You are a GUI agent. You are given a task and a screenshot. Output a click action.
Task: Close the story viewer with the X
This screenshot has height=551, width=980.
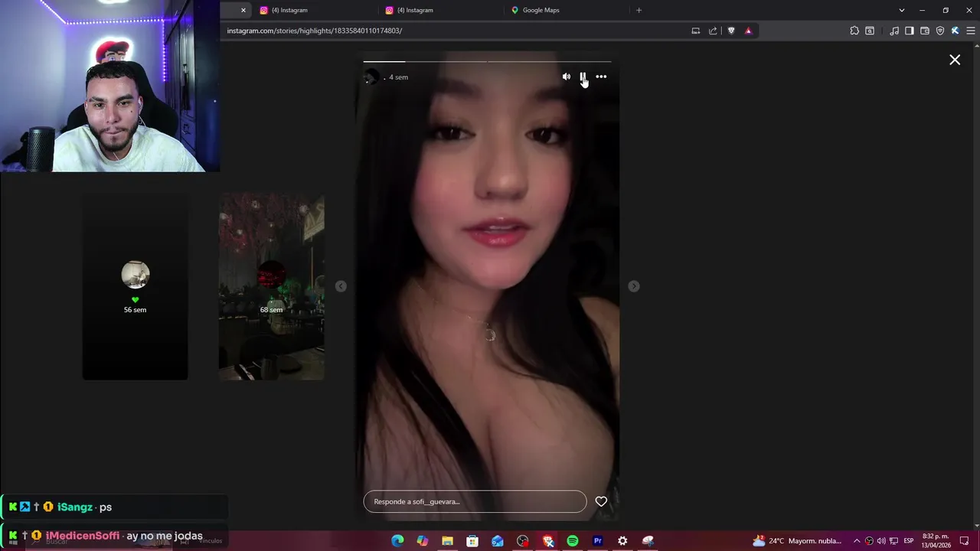955,60
